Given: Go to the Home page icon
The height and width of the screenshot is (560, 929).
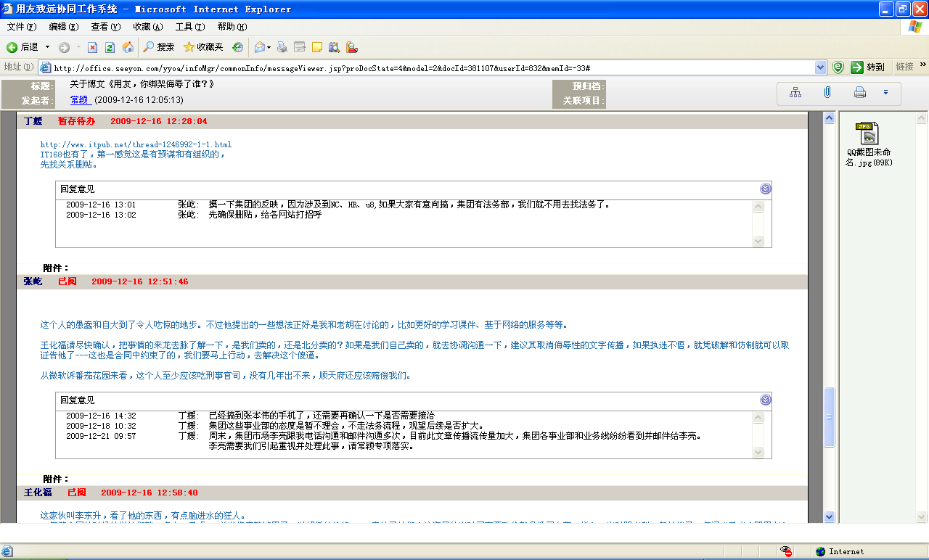Looking at the screenshot, I should click(x=128, y=47).
